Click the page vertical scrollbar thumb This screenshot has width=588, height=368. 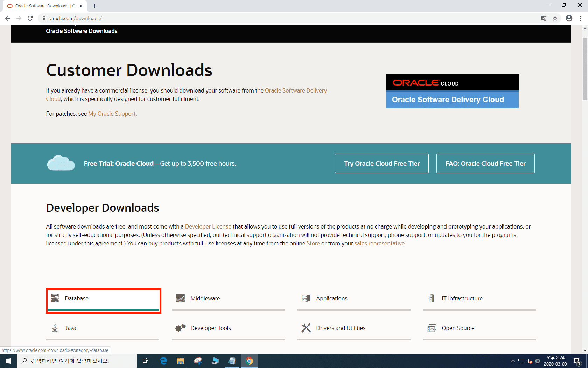coord(585,68)
